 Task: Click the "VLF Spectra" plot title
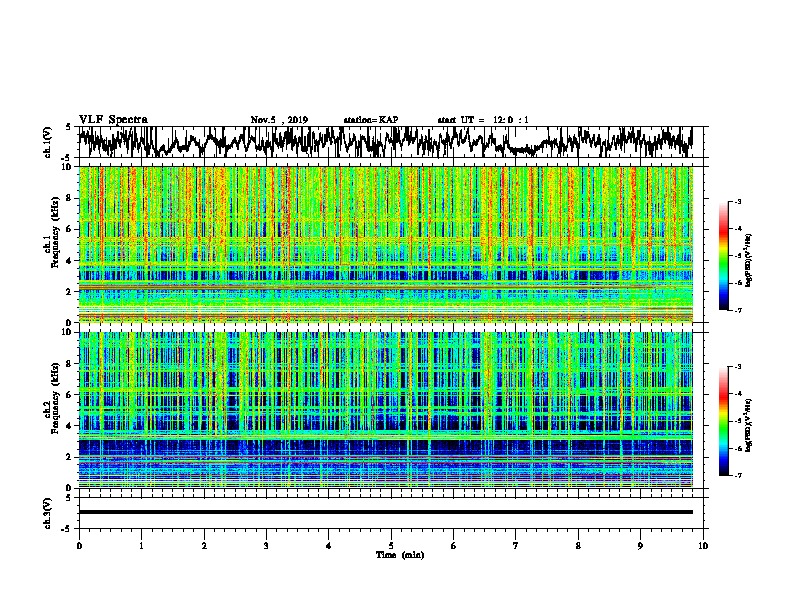coord(113,120)
